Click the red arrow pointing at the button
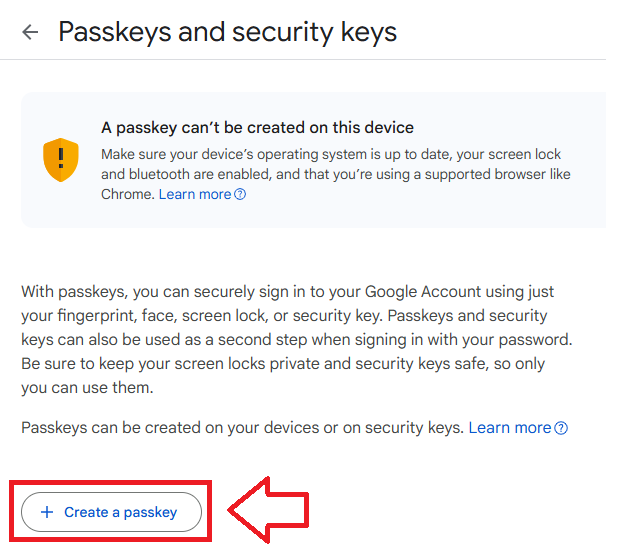The image size is (619, 552). (x=268, y=512)
